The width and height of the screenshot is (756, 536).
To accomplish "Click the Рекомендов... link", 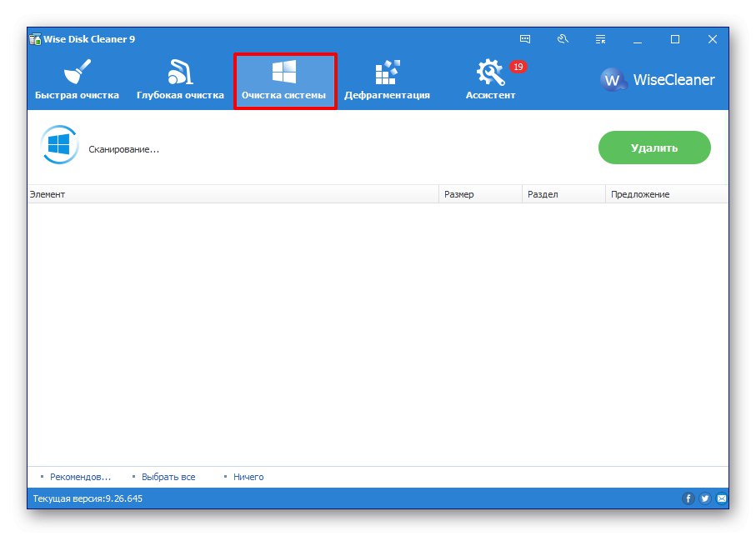I will pos(81,477).
